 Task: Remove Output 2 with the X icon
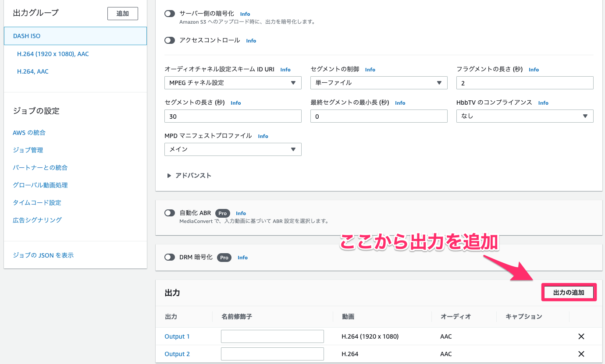[581, 353]
